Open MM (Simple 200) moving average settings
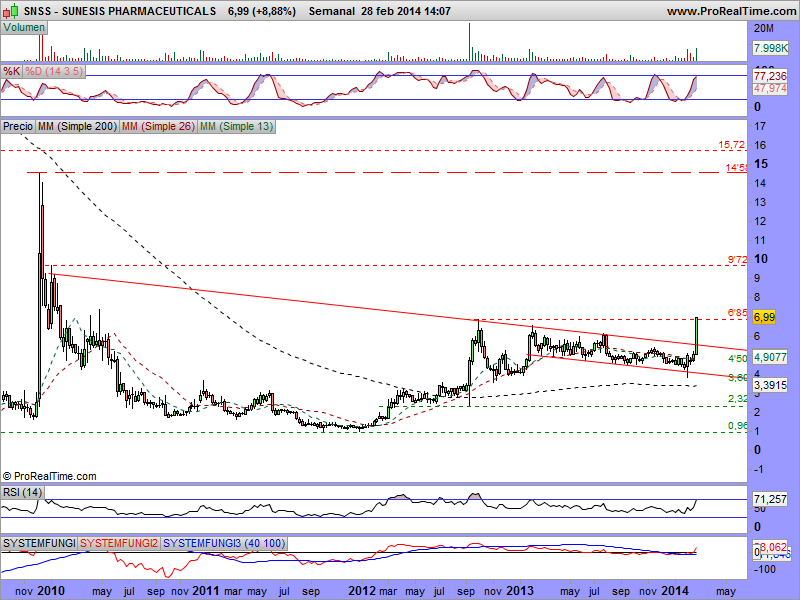The height and width of the screenshot is (600, 800). pyautogui.click(x=78, y=126)
